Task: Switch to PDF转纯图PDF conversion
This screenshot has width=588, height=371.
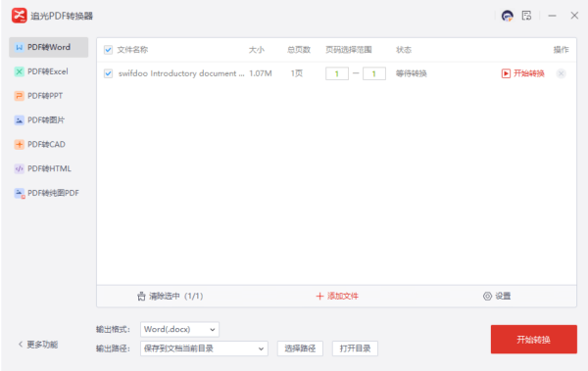Action: click(48, 193)
